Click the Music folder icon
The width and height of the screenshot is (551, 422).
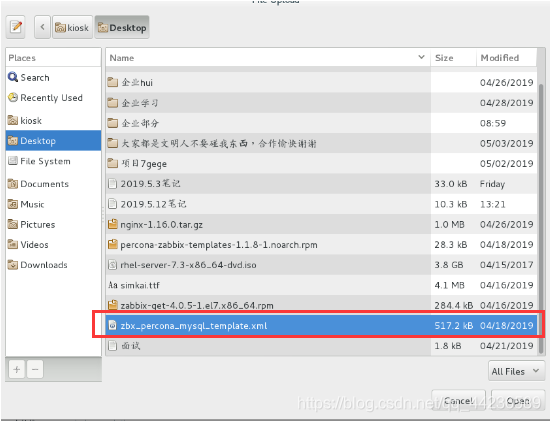[13, 204]
